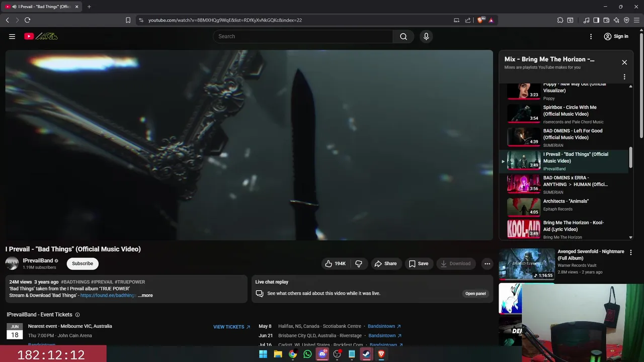Open the Brave playlist music note icon
The width and height of the screenshot is (644, 362).
(586, 20)
